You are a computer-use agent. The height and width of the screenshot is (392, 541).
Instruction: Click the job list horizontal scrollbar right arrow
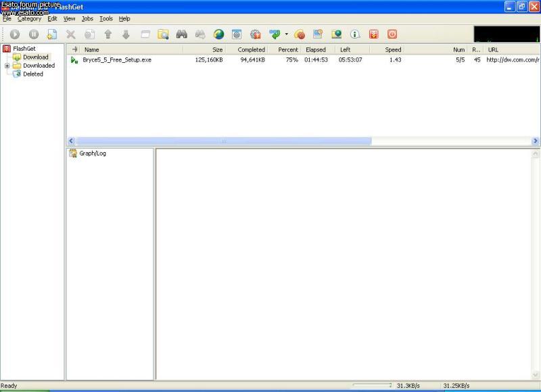536,141
